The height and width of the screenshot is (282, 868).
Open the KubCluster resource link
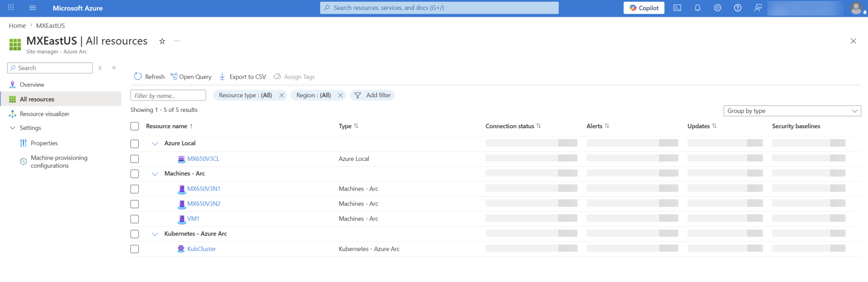click(202, 249)
